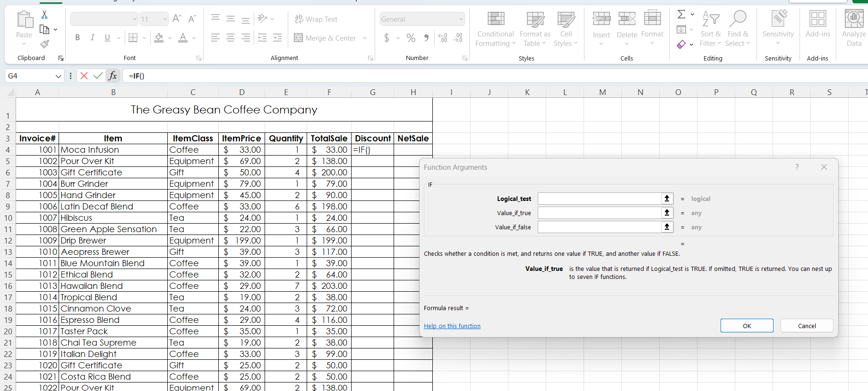Image resolution: width=868 pixels, height=391 pixels.
Task: Click the Cut scissors icon
Action: (44, 15)
